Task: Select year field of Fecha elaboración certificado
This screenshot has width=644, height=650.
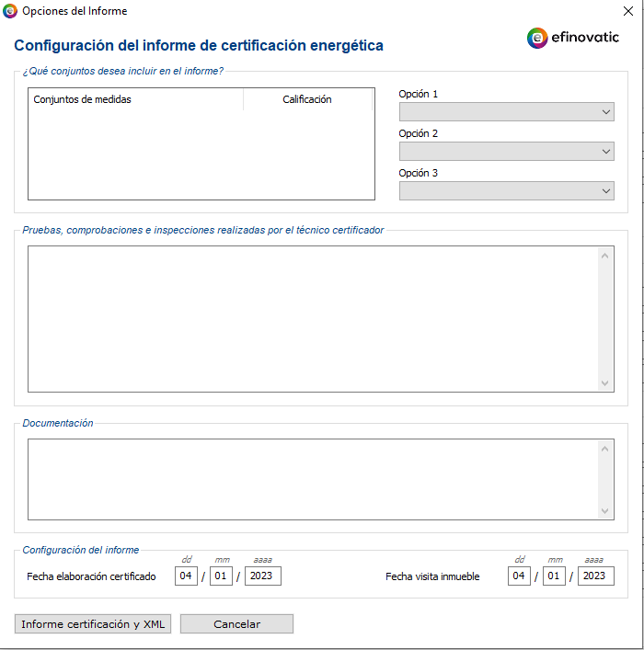Action: tap(263, 576)
